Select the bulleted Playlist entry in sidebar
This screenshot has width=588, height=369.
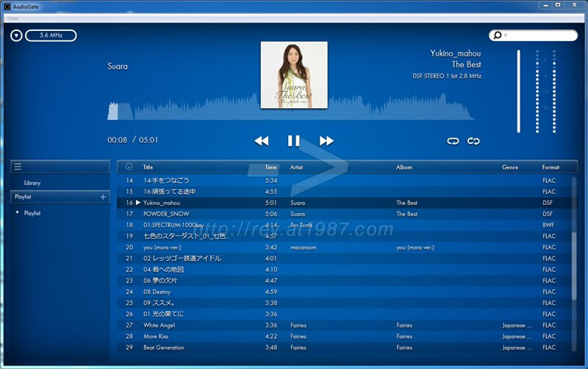[32, 213]
